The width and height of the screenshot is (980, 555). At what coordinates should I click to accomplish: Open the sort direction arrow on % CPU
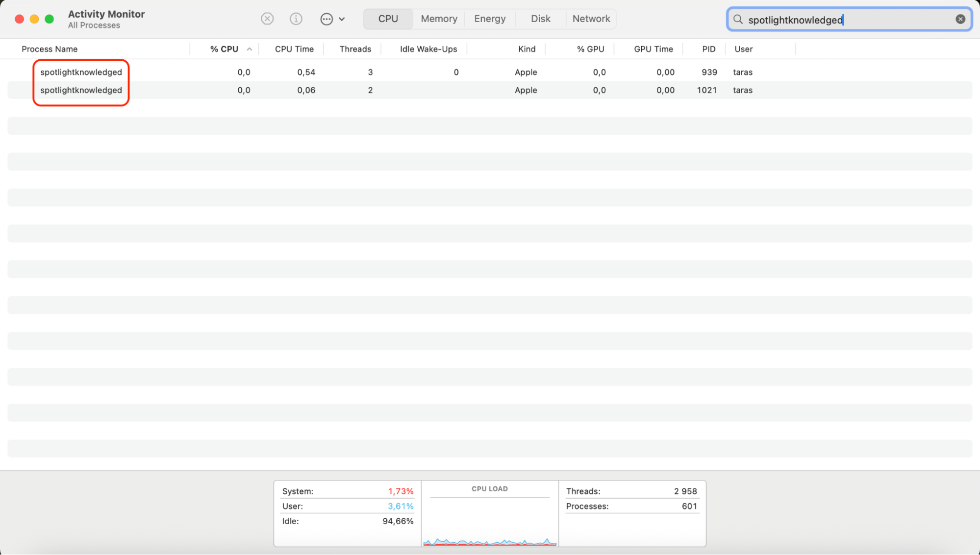pyautogui.click(x=250, y=49)
